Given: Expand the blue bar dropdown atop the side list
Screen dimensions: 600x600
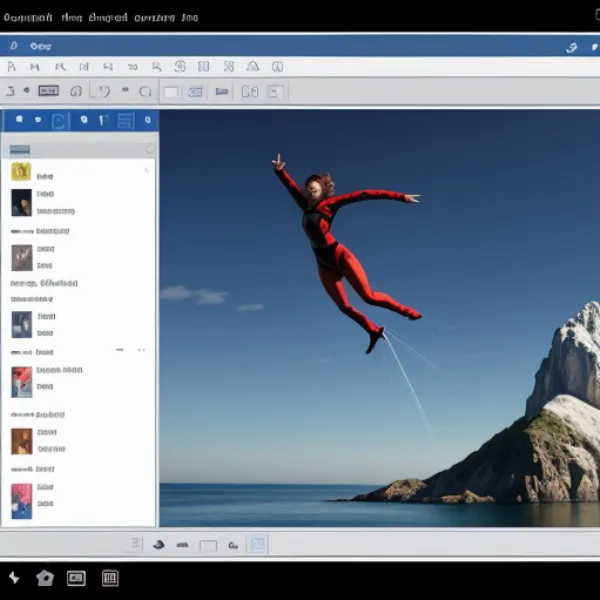Looking at the screenshot, I should click(x=20, y=149).
